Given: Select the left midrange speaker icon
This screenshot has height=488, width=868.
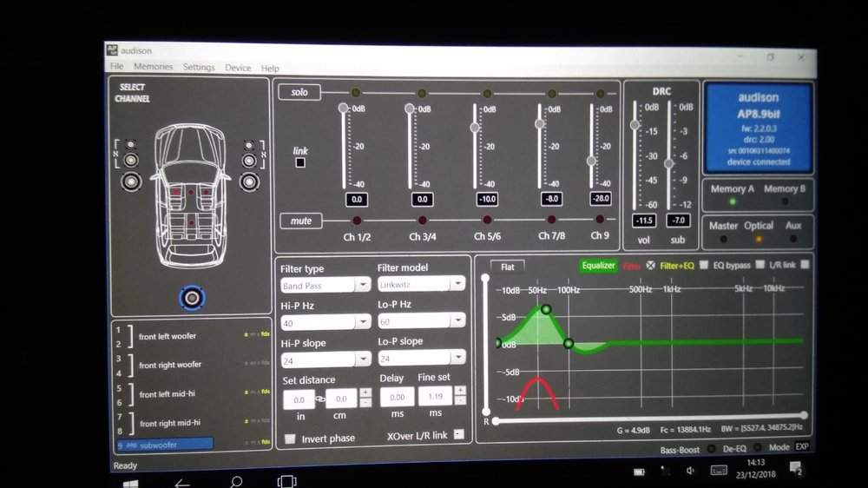Looking at the screenshot, I should tap(131, 161).
